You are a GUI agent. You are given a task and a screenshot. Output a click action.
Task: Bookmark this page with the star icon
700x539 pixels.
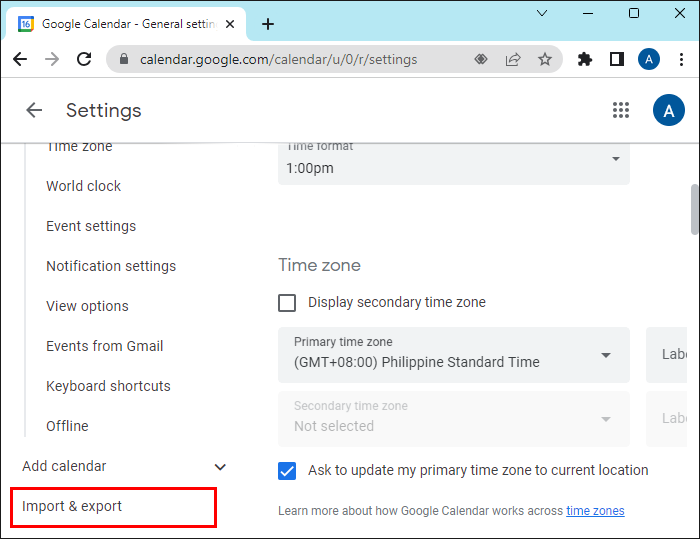pos(545,59)
